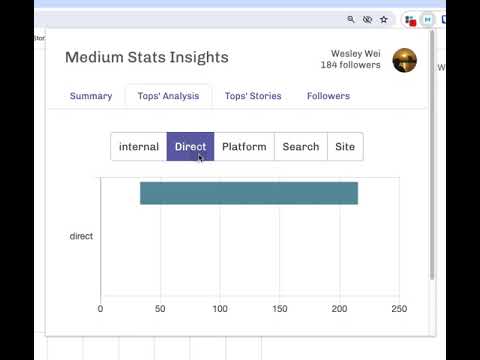480x360 pixels.
Task: Click Wesley Wei's profile avatar
Action: pos(404,60)
